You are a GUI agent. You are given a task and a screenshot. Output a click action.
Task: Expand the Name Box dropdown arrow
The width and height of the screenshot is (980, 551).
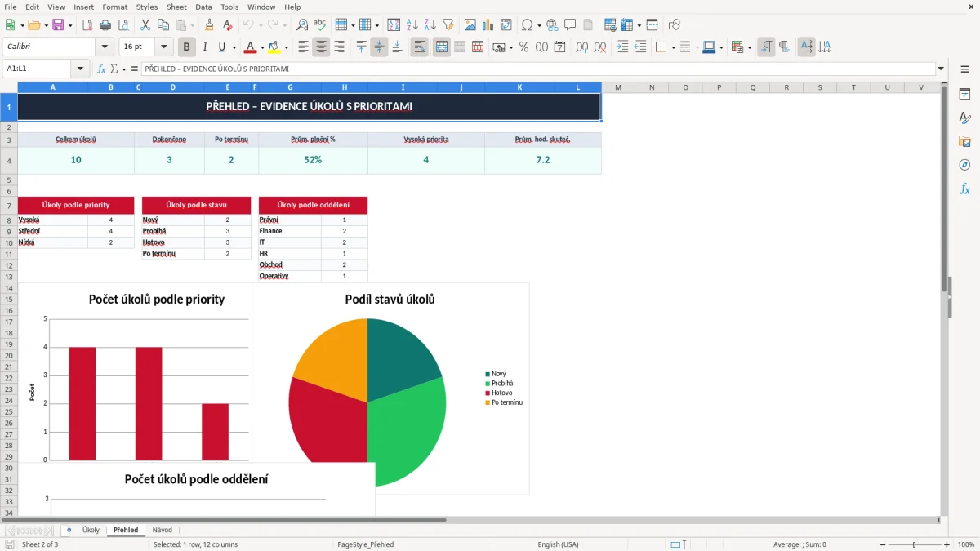80,69
